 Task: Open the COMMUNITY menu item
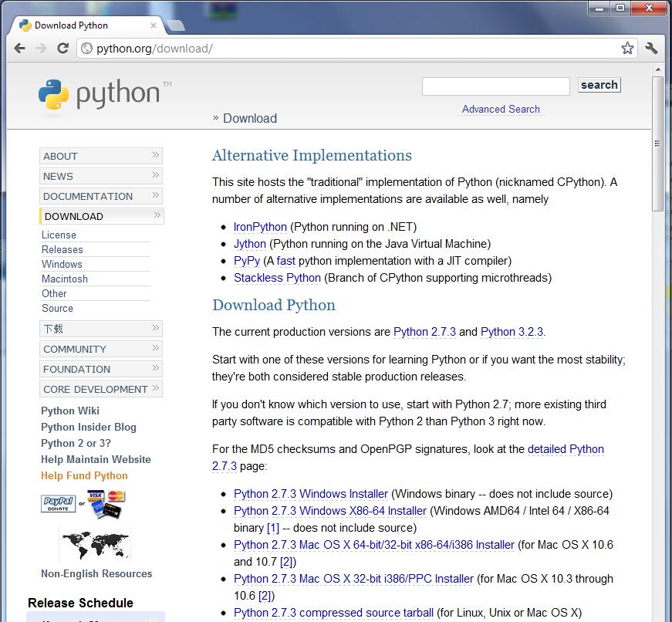click(101, 349)
